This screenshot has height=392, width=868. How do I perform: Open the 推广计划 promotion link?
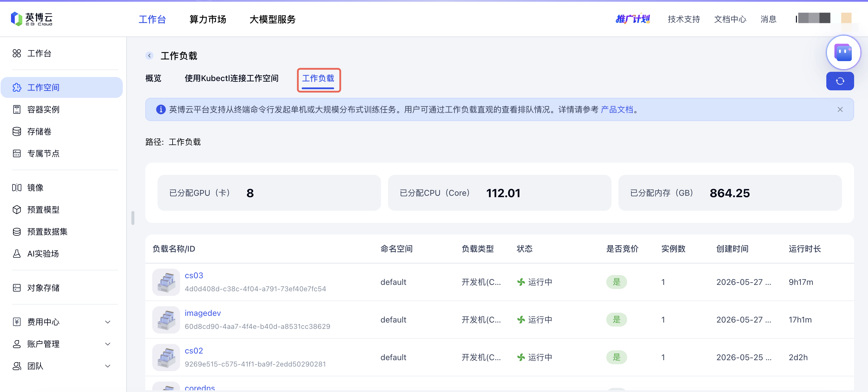click(x=632, y=19)
